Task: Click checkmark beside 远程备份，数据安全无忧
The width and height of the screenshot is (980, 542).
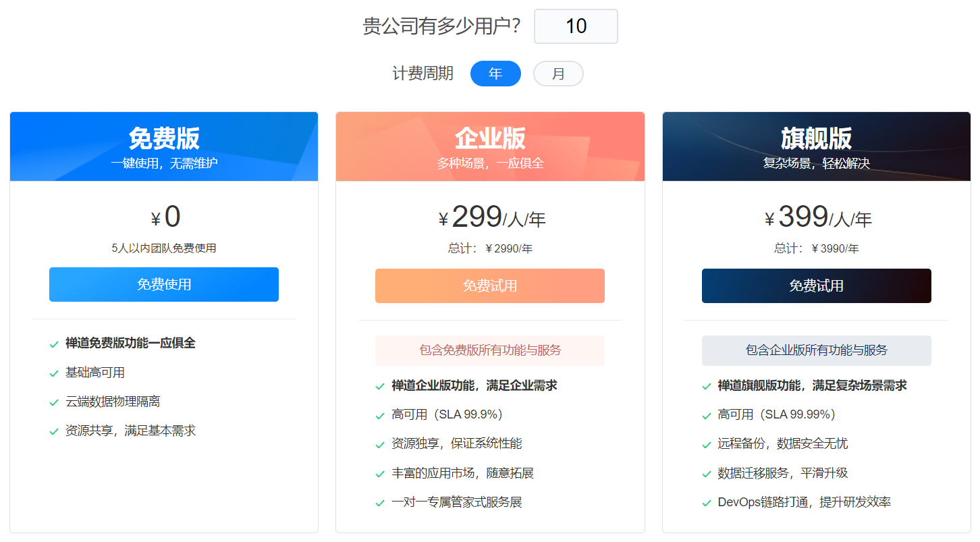Action: click(x=707, y=444)
